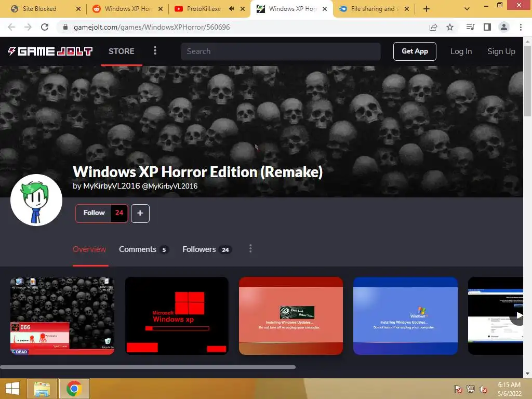Viewport: 532px width, 399px height.
Task: Click the developer avatar picture
Action: (x=36, y=200)
